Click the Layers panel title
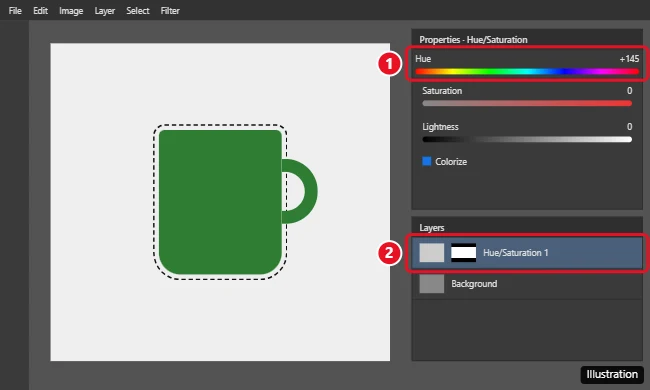This screenshot has width=650, height=390. (432, 228)
